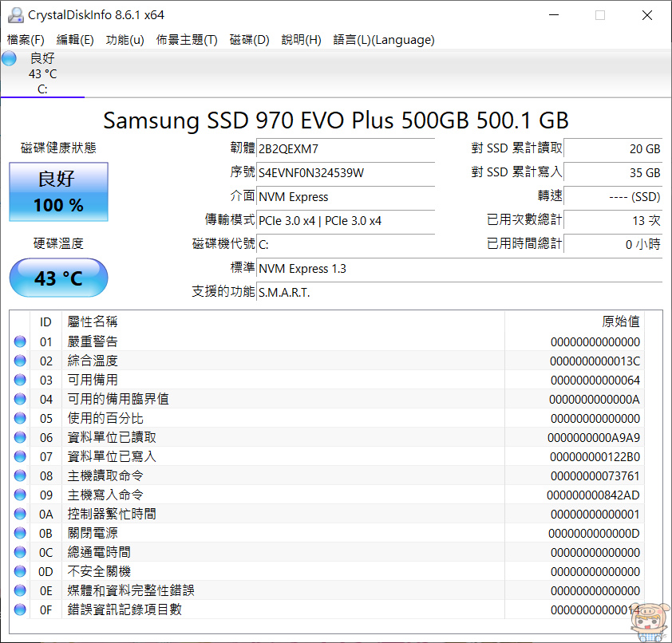
Task: Click status orb for 嚴重警告 attribute row
Action: tap(20, 341)
